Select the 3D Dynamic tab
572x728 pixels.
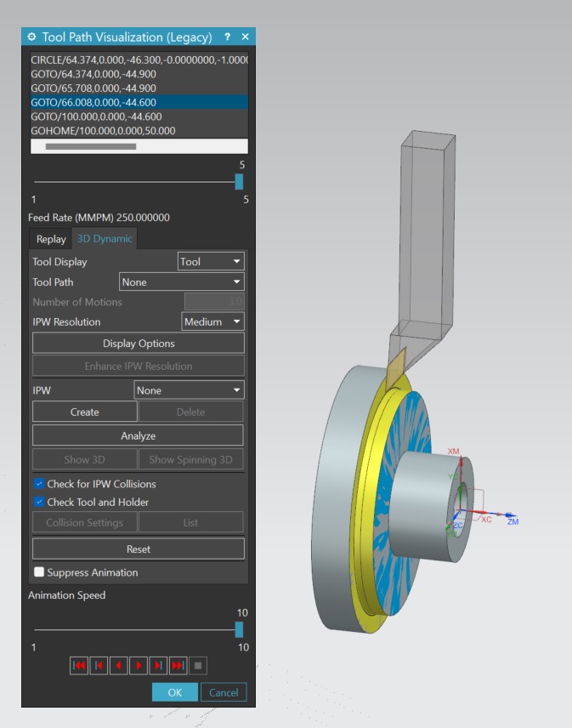(105, 239)
